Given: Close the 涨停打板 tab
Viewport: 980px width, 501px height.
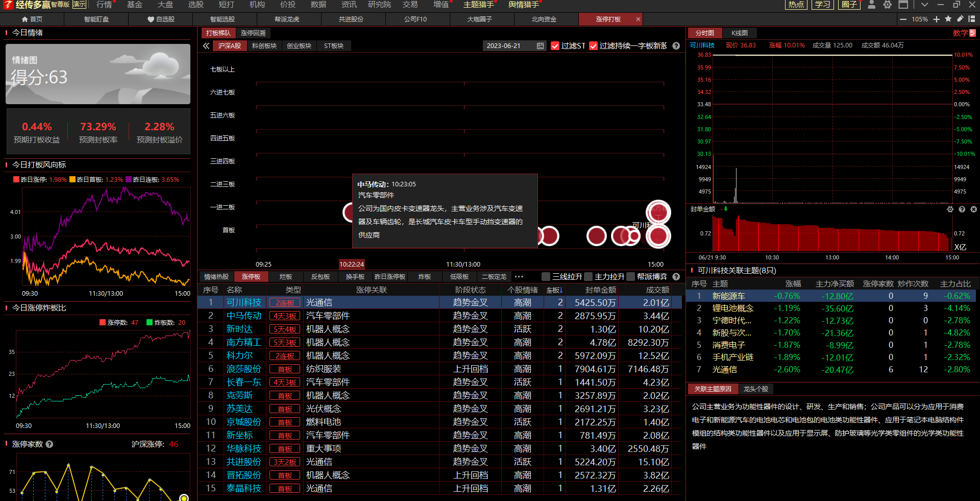Looking at the screenshot, I should click(638, 19).
